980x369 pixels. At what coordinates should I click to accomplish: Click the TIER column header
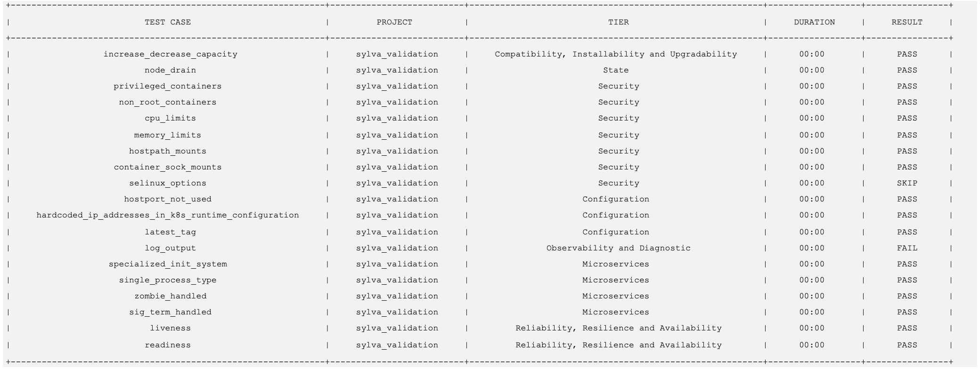[618, 22]
